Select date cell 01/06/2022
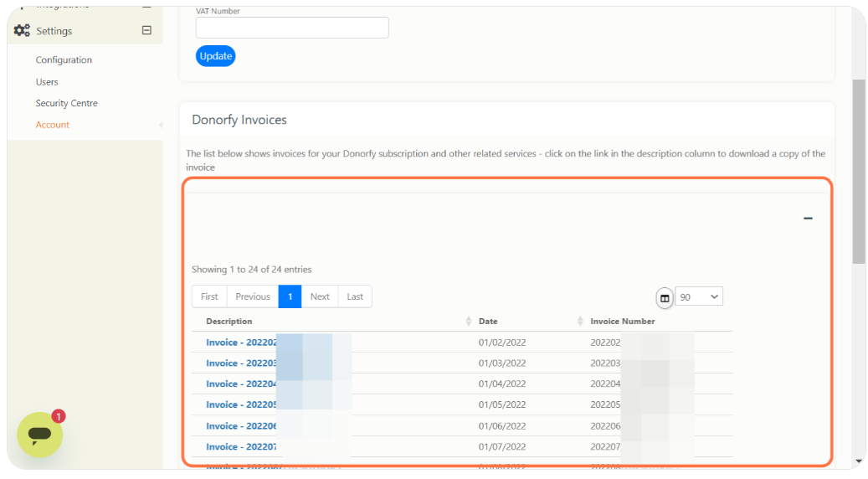Screen dimensions: 868x479 pos(502,426)
